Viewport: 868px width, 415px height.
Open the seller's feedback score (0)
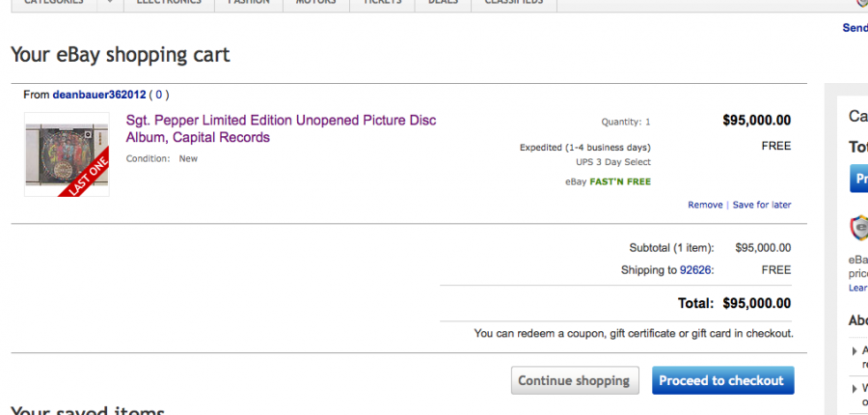pyautogui.click(x=159, y=95)
